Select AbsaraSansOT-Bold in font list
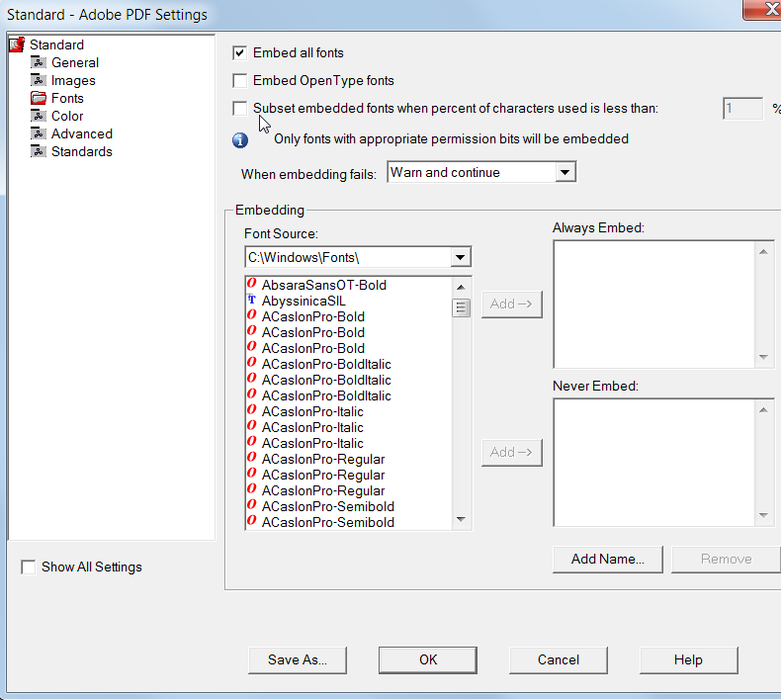Image resolution: width=781 pixels, height=700 pixels. [323, 285]
